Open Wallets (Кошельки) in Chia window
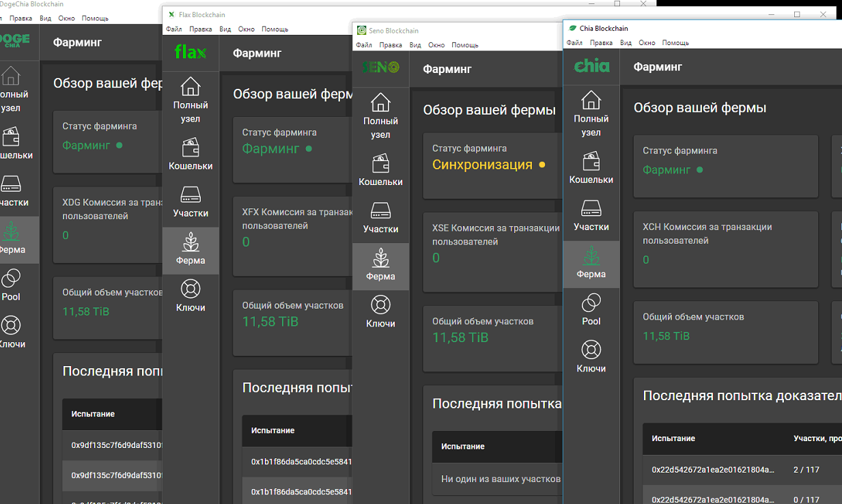This screenshot has width=842, height=504. pos(591,169)
